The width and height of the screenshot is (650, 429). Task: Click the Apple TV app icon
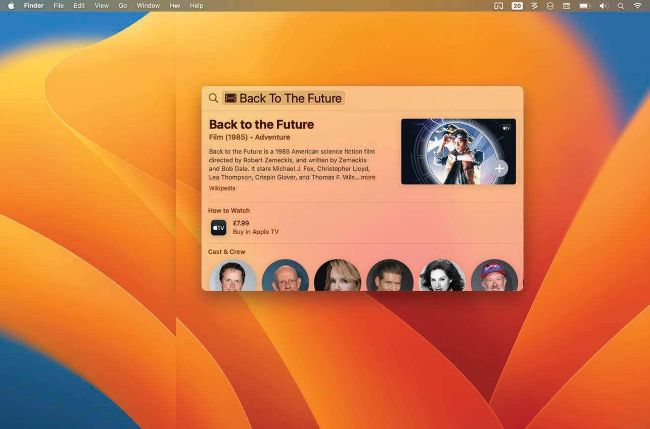pyautogui.click(x=218, y=228)
